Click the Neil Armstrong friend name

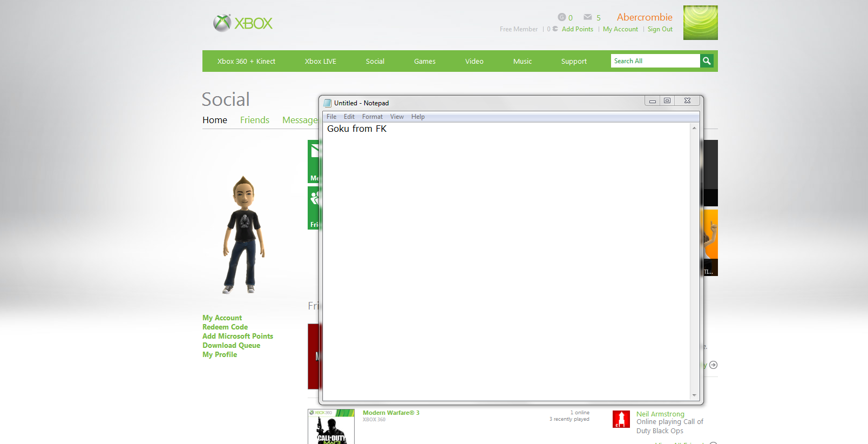point(660,414)
